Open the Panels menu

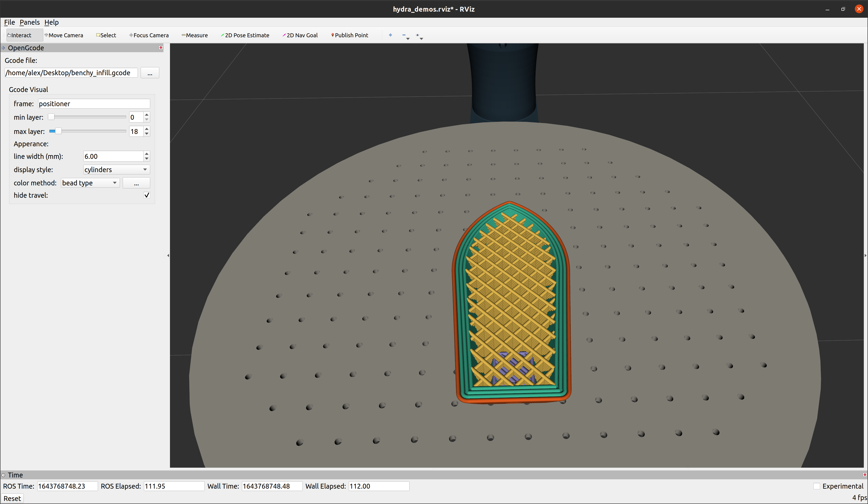pyautogui.click(x=30, y=22)
